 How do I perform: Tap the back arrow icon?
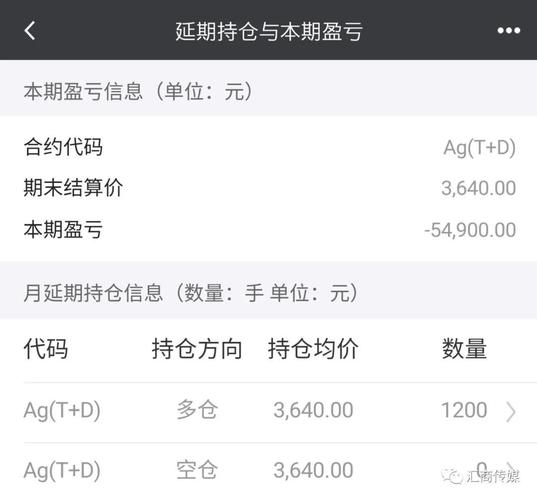pyautogui.click(x=30, y=30)
